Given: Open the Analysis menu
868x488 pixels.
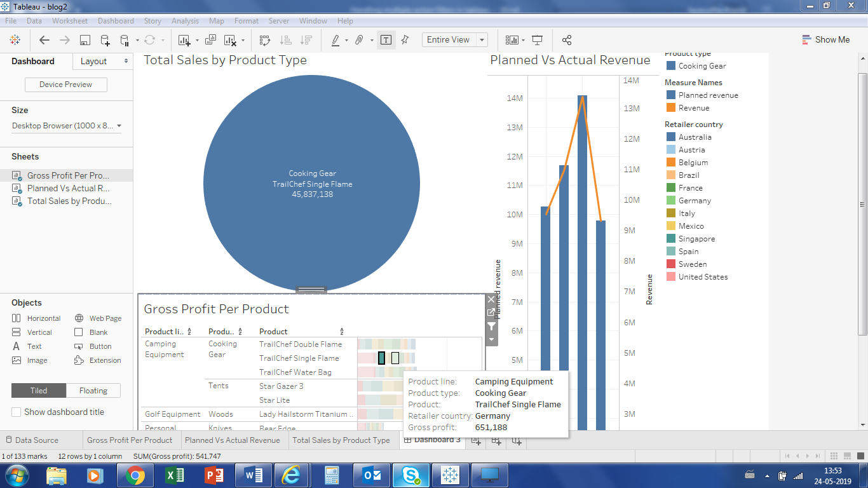Looking at the screenshot, I should click(x=185, y=21).
